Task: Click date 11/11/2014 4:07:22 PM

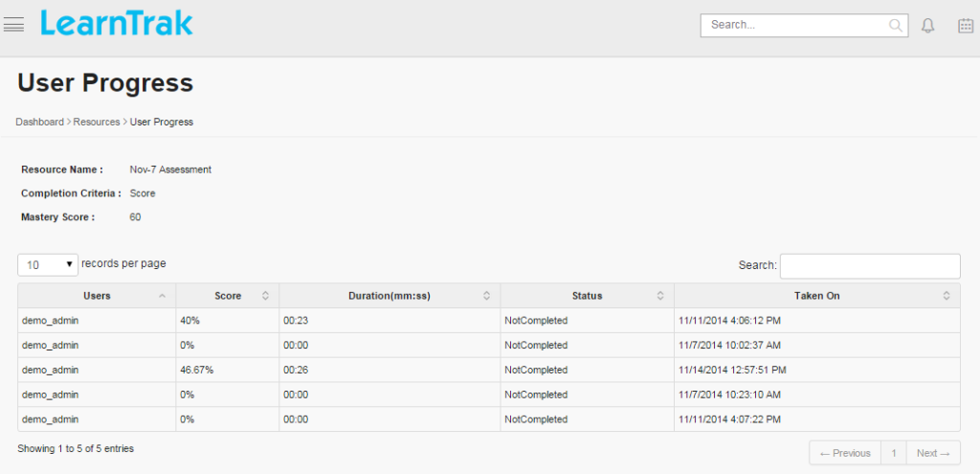Action: click(x=729, y=419)
